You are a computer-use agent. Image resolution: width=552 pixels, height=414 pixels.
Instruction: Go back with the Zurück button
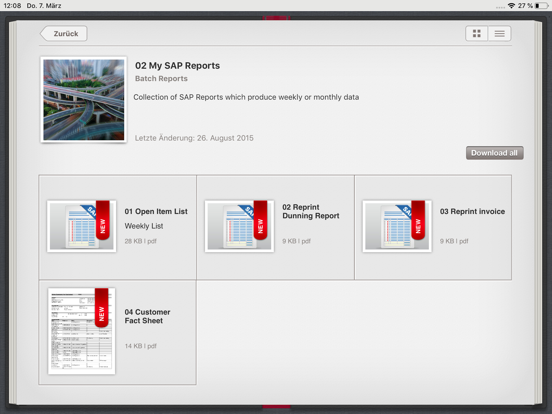click(x=64, y=34)
